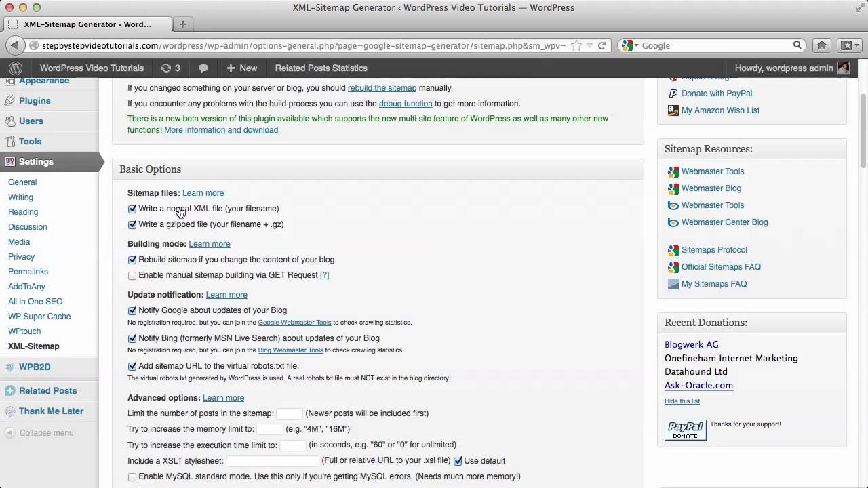Toggle Notify Bing about updates checkbox
868x488 pixels.
click(132, 338)
